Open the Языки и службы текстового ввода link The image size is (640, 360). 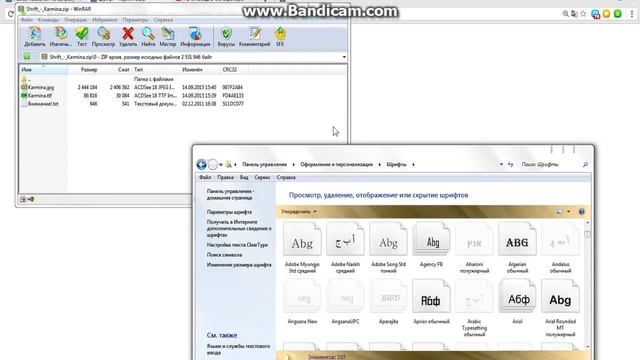pyautogui.click(x=238, y=349)
